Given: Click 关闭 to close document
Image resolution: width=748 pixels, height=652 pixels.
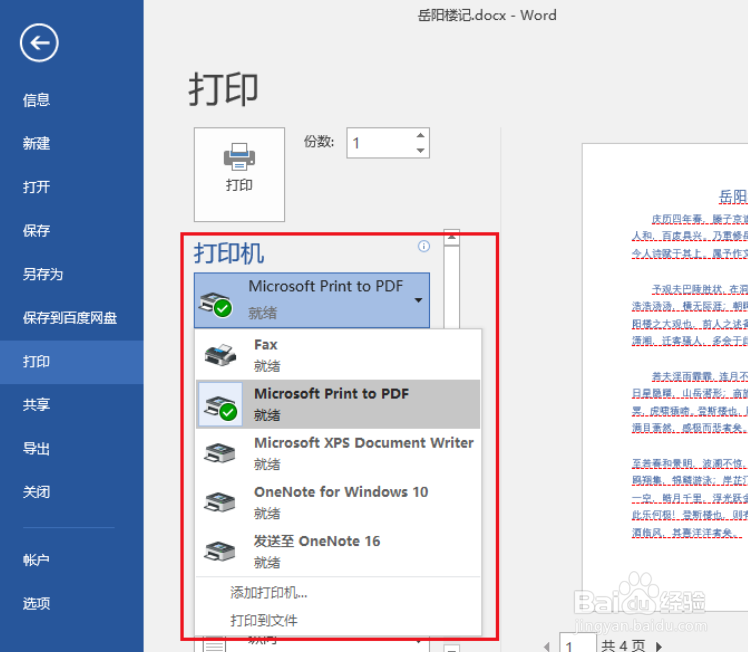Looking at the screenshot, I should [x=36, y=492].
